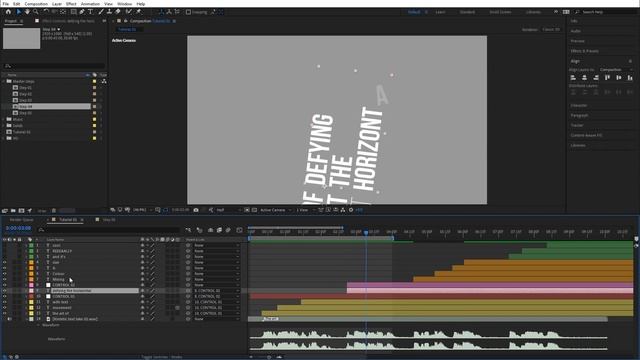Open the Align Layers to Composition dropdown
This screenshot has width=640, height=360.
tap(616, 70)
